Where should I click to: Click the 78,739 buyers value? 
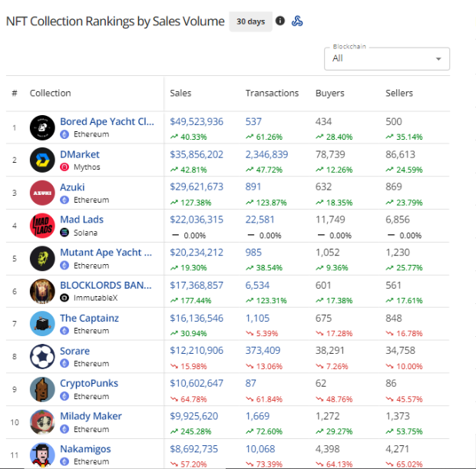[330, 154]
